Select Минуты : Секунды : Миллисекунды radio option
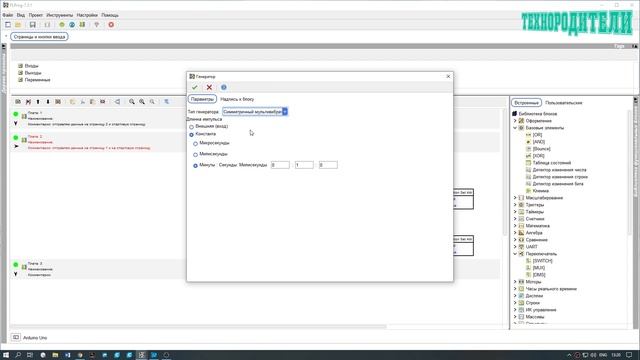 coord(196,166)
